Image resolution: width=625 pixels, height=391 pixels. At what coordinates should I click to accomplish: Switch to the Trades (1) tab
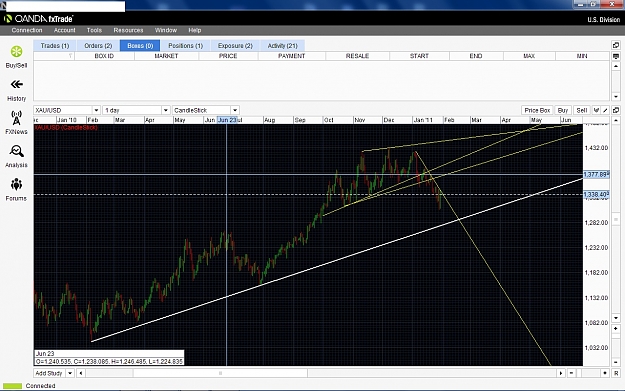(55, 45)
